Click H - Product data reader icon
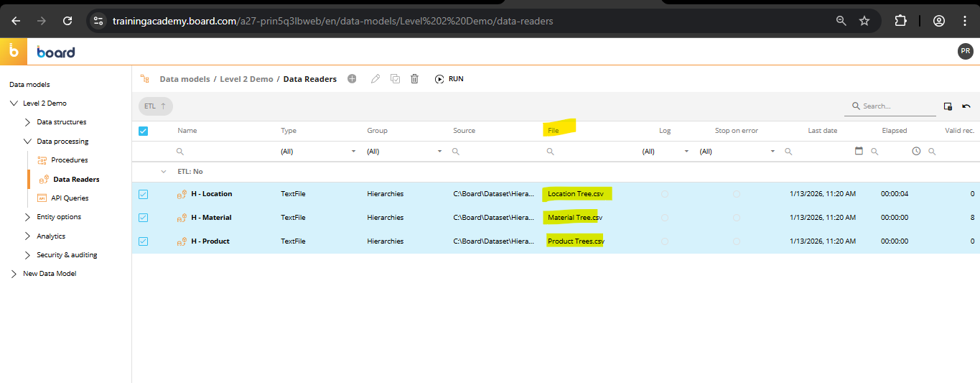980x383 pixels. pos(182,241)
